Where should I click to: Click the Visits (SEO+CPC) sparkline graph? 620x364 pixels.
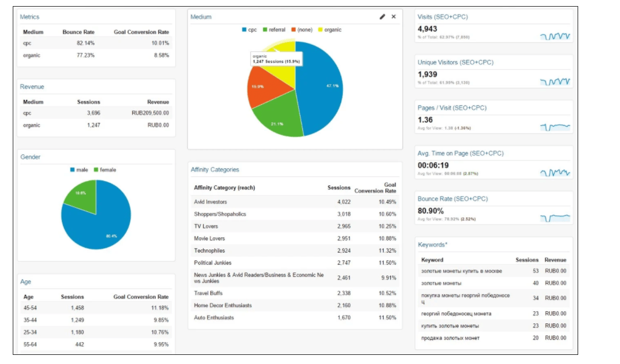pos(555,36)
